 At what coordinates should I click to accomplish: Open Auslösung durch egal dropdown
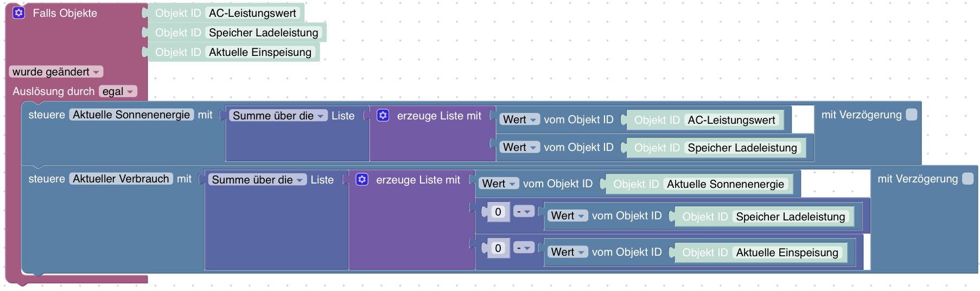[118, 91]
